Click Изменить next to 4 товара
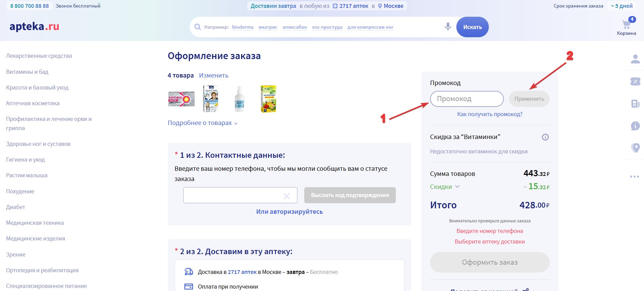Viewport: 644px width, 291px height. coord(214,75)
